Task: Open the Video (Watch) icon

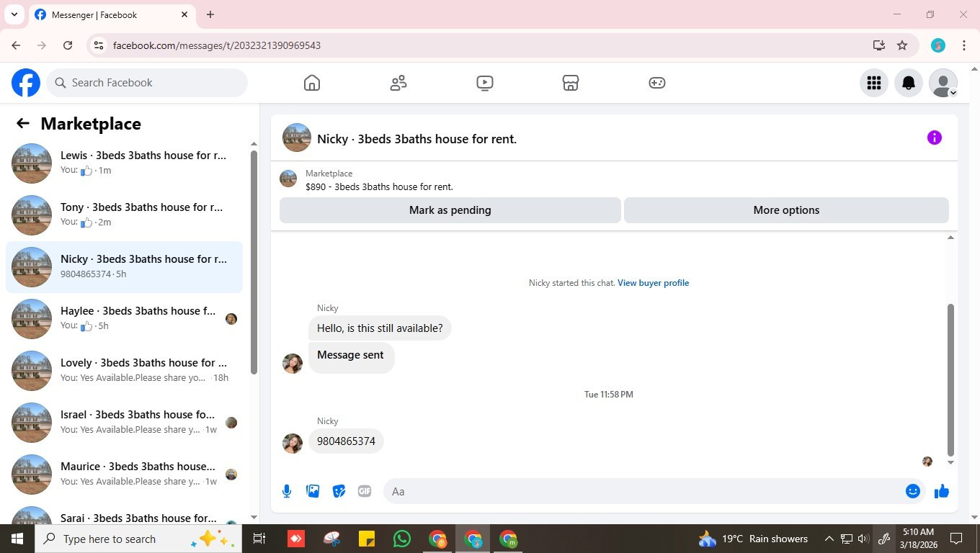Action: (485, 83)
